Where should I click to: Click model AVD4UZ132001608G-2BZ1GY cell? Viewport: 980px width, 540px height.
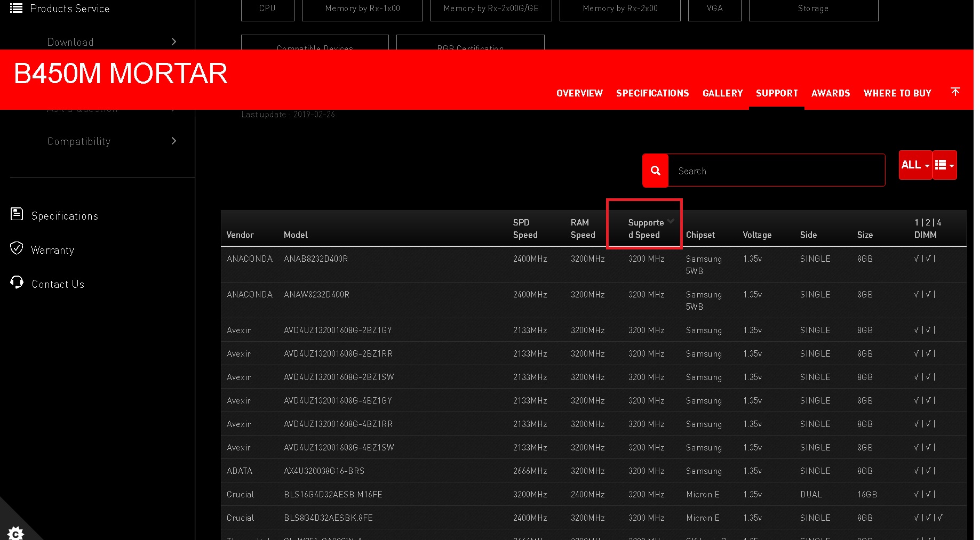[338, 330]
